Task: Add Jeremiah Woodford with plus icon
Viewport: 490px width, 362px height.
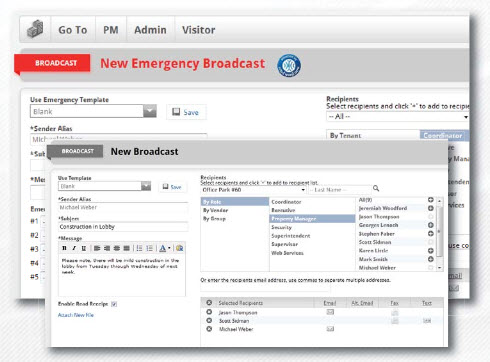Action: click(431, 208)
